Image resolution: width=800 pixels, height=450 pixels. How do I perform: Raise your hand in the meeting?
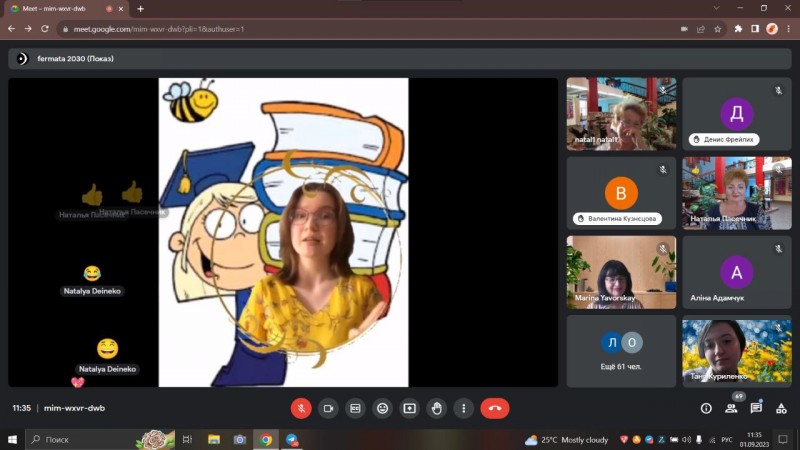point(436,408)
